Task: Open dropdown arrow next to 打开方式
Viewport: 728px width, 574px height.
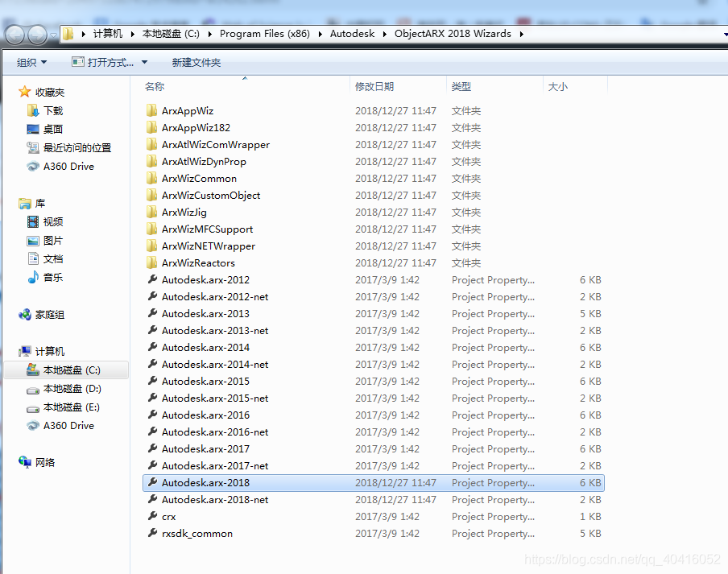Action: click(x=144, y=62)
